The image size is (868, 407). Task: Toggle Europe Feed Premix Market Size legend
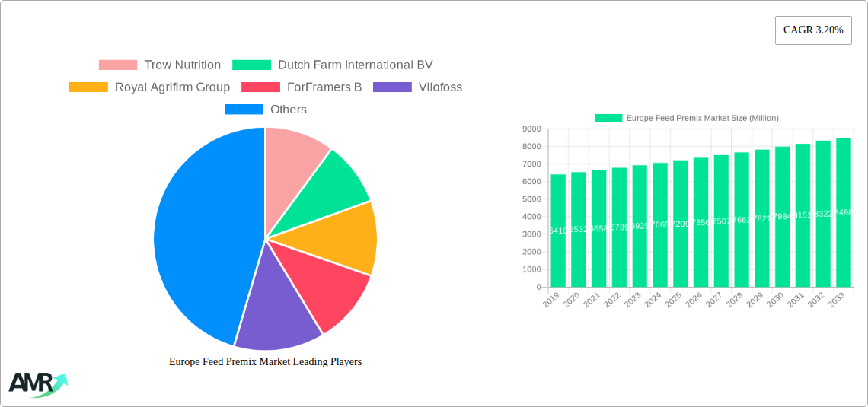pos(686,118)
